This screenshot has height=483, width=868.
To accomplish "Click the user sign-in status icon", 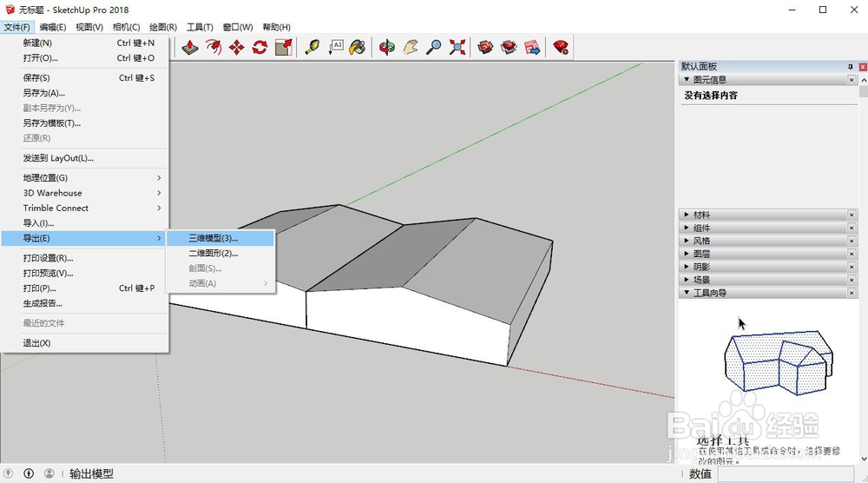I will pyautogui.click(x=49, y=473).
